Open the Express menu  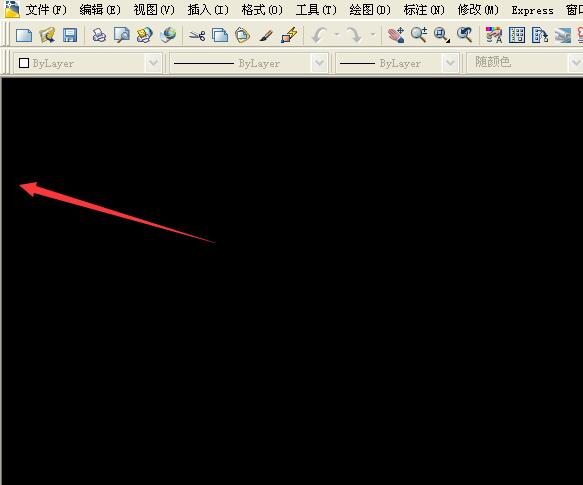(x=532, y=10)
